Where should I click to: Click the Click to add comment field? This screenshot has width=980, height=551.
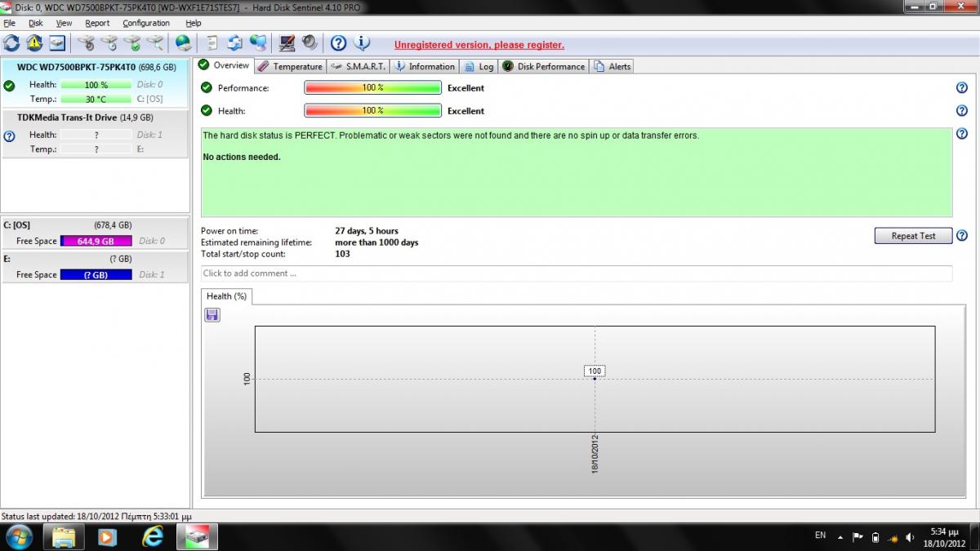pos(577,273)
